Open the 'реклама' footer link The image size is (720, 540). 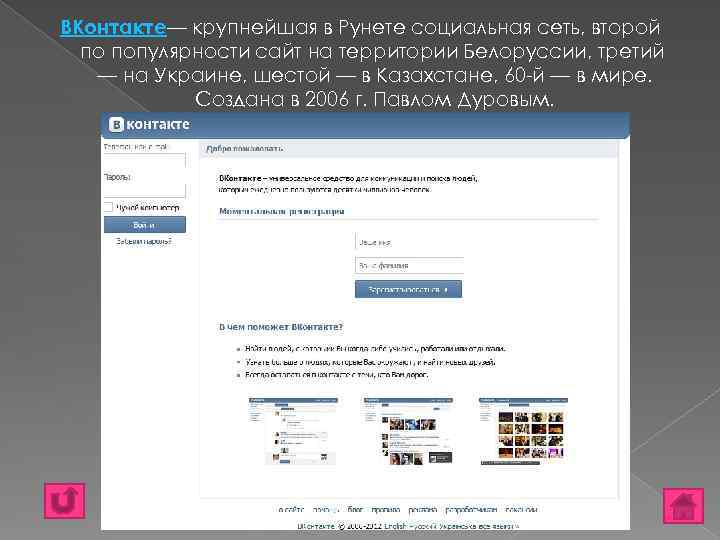[x=422, y=510]
